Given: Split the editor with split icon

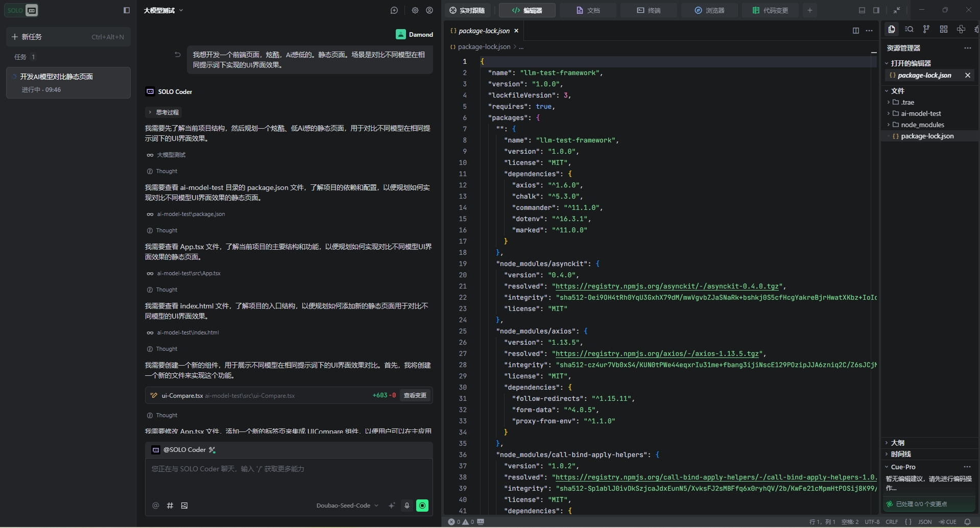Looking at the screenshot, I should [x=856, y=31].
